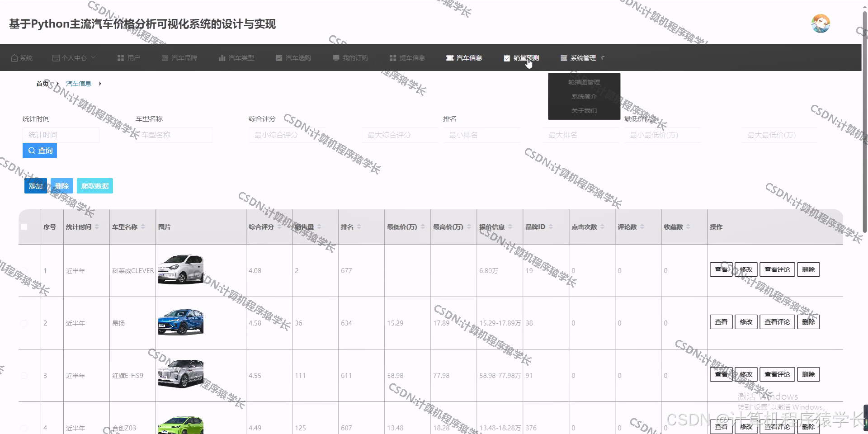Click the 爬取数据 button
Image resolution: width=868 pixels, height=434 pixels.
point(95,186)
